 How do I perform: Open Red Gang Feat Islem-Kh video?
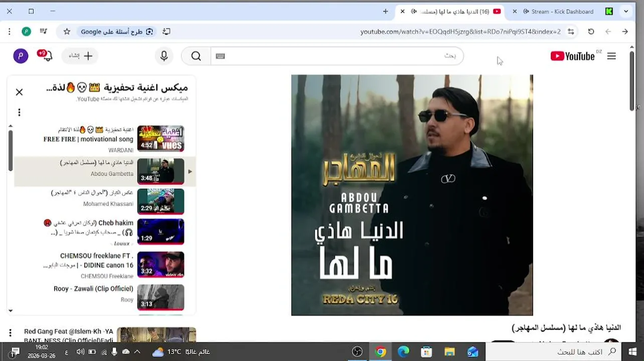click(x=69, y=336)
